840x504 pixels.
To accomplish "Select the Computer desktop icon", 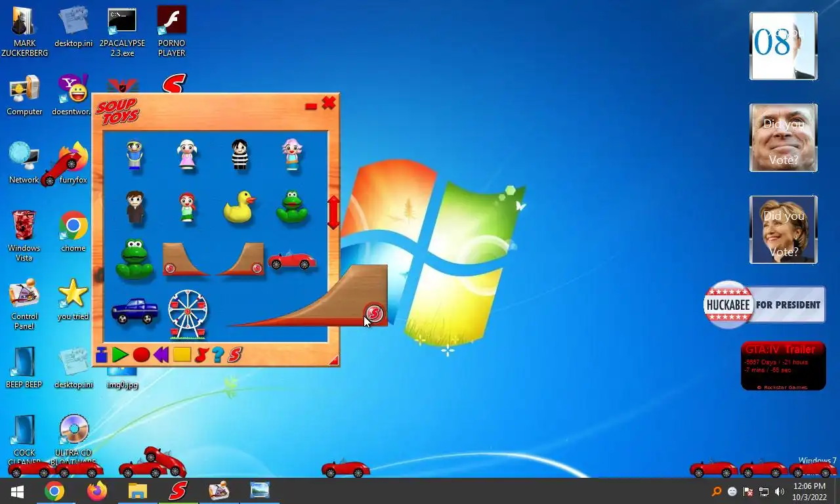I will pyautogui.click(x=24, y=96).
